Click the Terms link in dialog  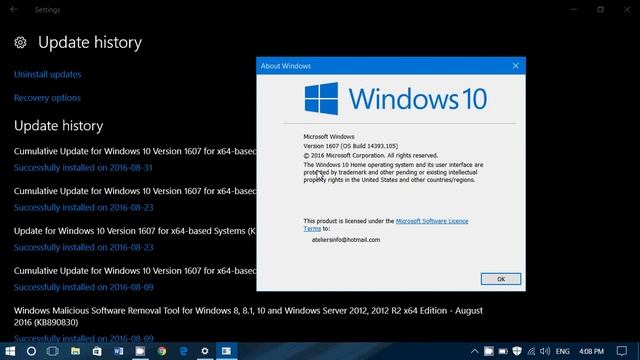(x=312, y=229)
